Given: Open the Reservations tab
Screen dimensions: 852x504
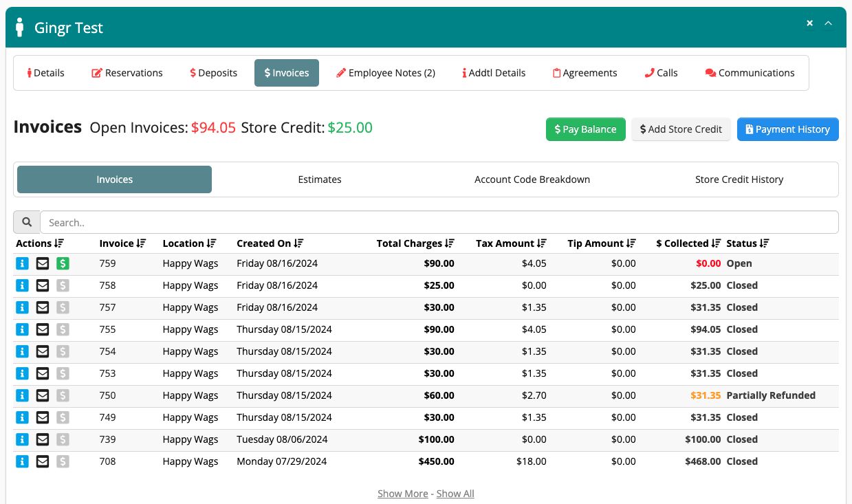Looking at the screenshot, I should point(127,72).
